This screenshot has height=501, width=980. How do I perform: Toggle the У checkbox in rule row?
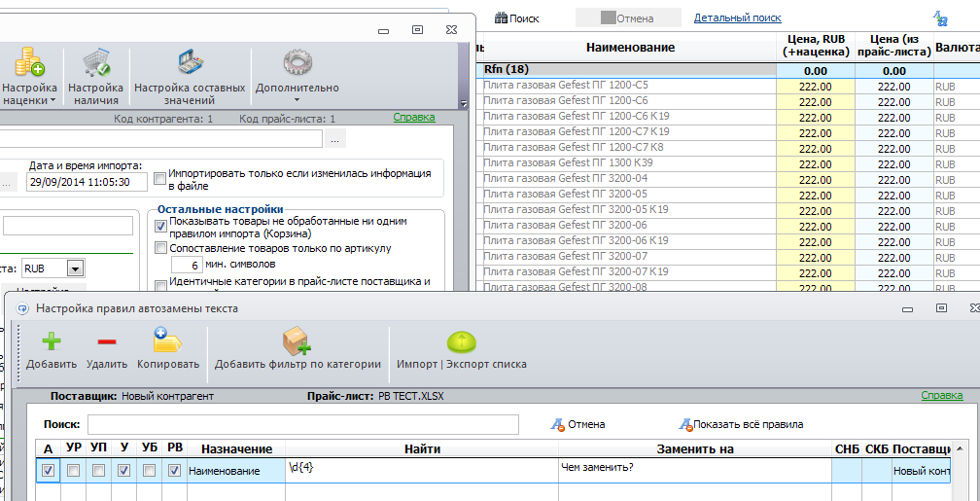click(x=123, y=470)
